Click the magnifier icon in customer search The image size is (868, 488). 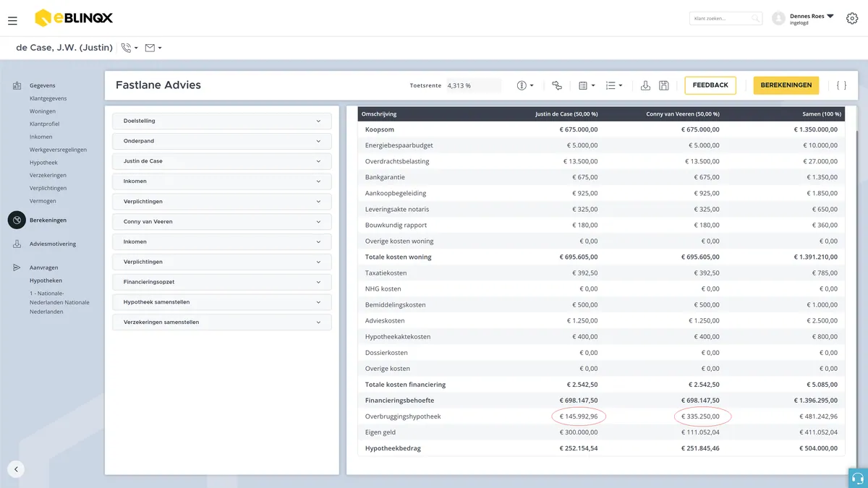click(x=755, y=18)
